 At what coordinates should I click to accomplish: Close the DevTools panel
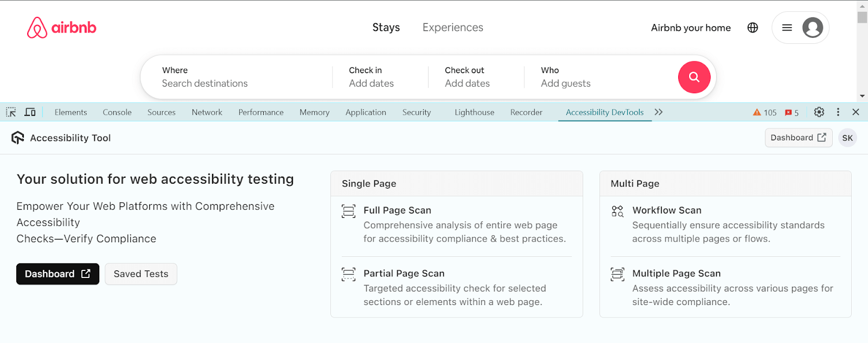click(x=856, y=112)
